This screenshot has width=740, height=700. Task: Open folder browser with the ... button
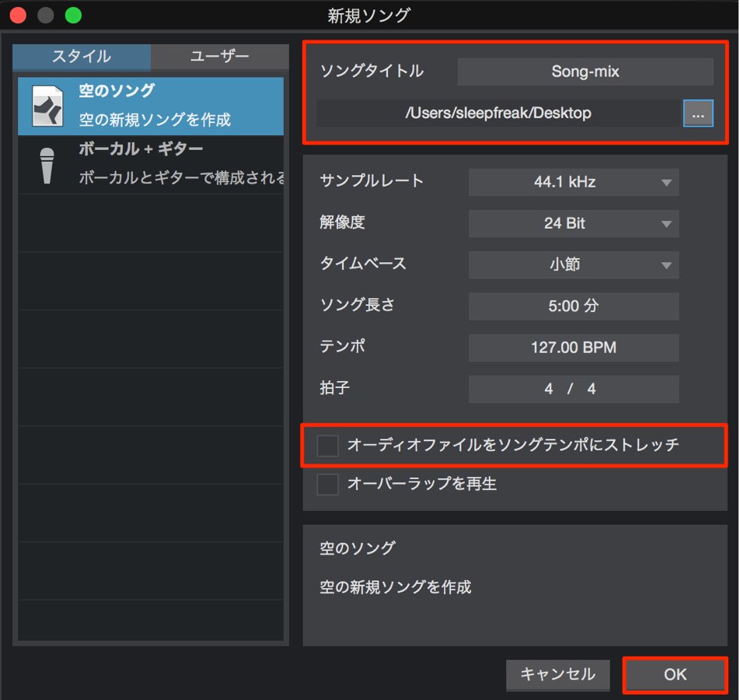[698, 114]
